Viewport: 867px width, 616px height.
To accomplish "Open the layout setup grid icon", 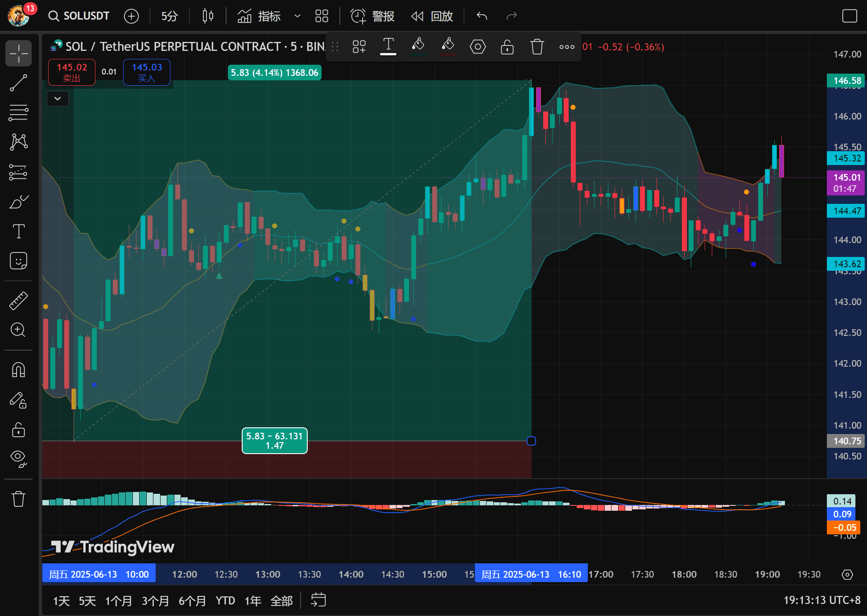I will click(x=322, y=16).
